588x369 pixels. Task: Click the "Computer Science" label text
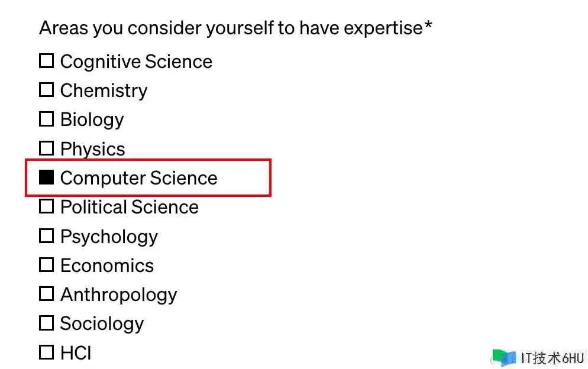click(138, 178)
